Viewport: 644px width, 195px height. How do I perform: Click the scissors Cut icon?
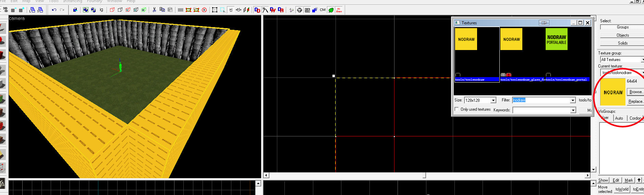154,10
